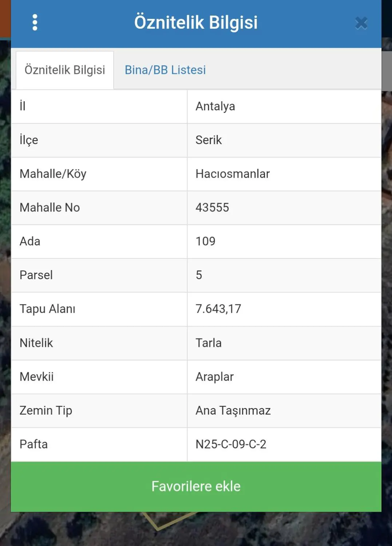
Task: Click the Parsel value 5
Action: pos(199,275)
